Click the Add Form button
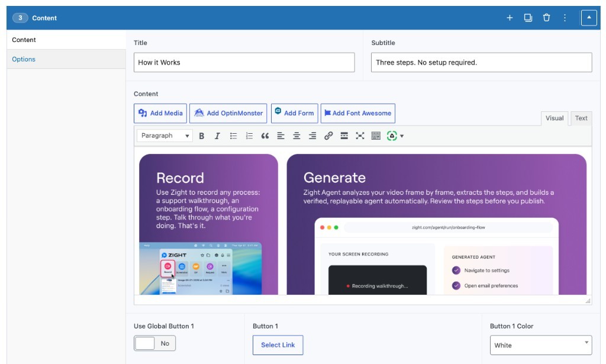 coord(295,113)
